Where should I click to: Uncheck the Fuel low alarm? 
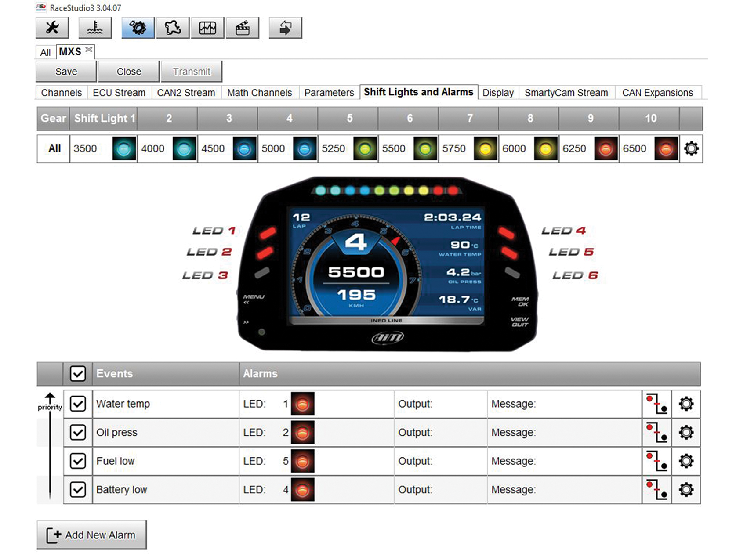point(78,461)
